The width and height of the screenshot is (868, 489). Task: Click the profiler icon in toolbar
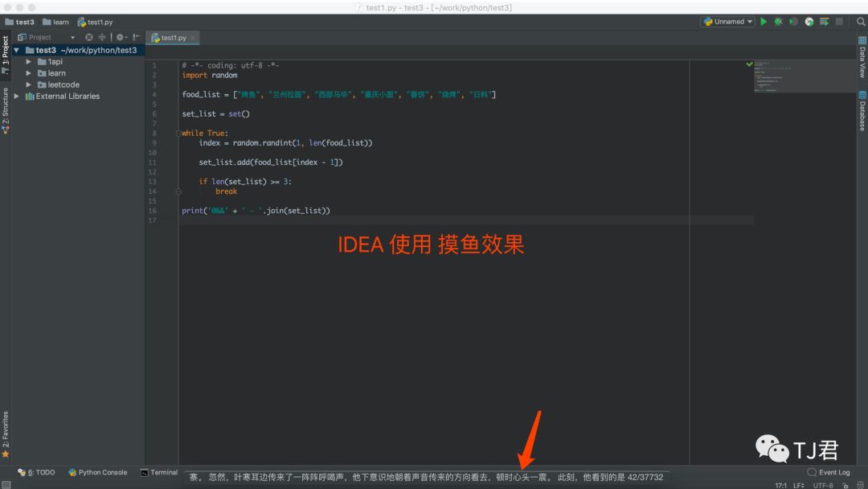pos(809,22)
